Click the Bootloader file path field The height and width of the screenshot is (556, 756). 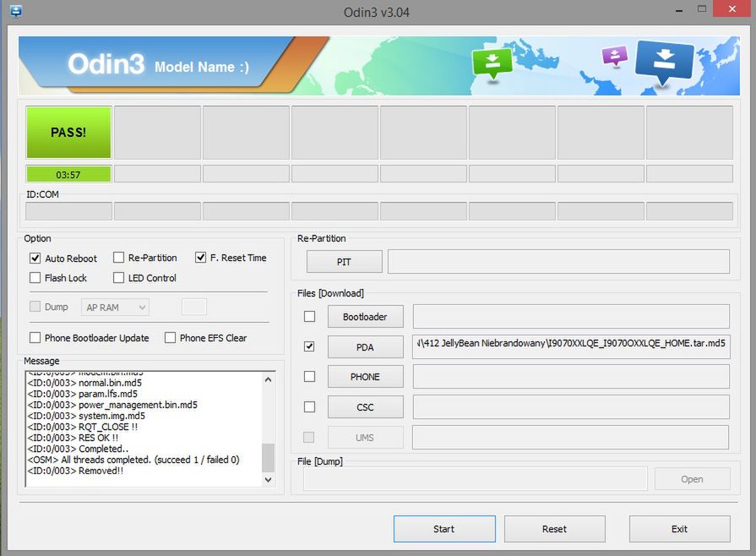(571, 316)
